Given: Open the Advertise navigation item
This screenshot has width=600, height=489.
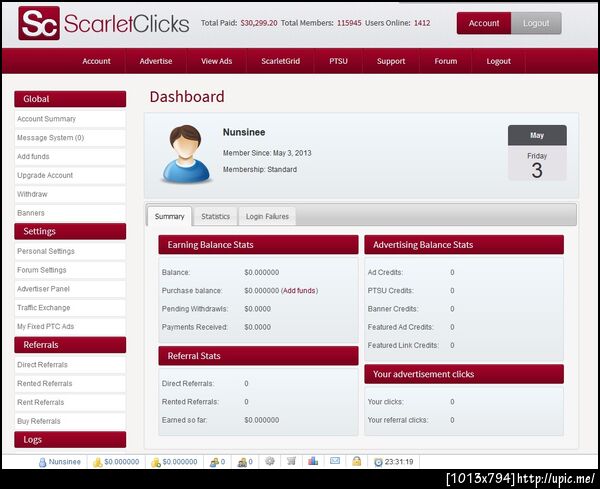Looking at the screenshot, I should [156, 61].
